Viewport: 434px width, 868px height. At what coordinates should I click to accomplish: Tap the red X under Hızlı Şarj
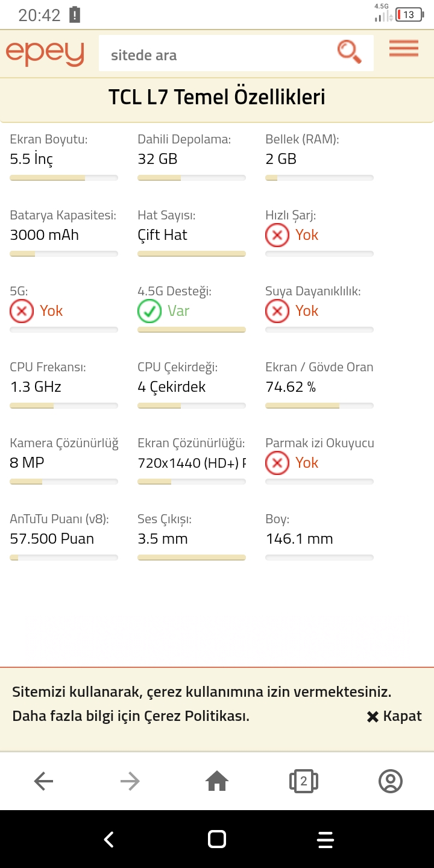pyautogui.click(x=277, y=235)
